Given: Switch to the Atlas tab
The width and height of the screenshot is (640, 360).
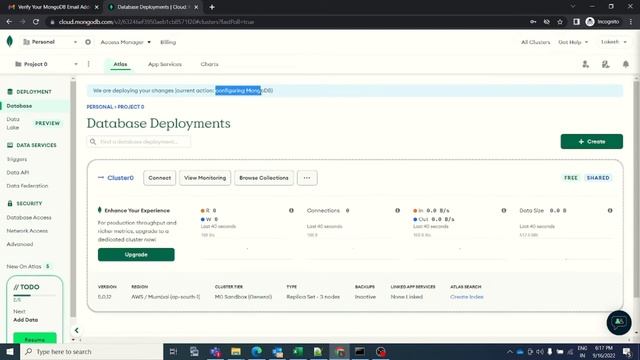Looking at the screenshot, I should click(x=120, y=64).
